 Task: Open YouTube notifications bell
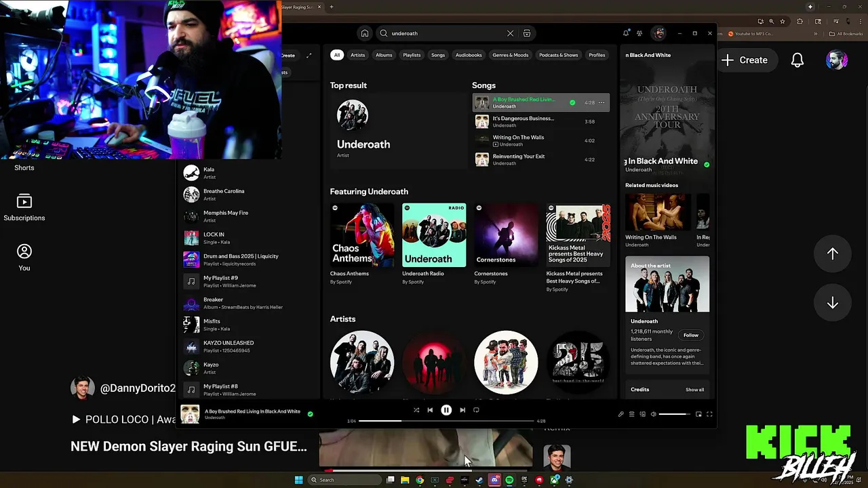797,60
